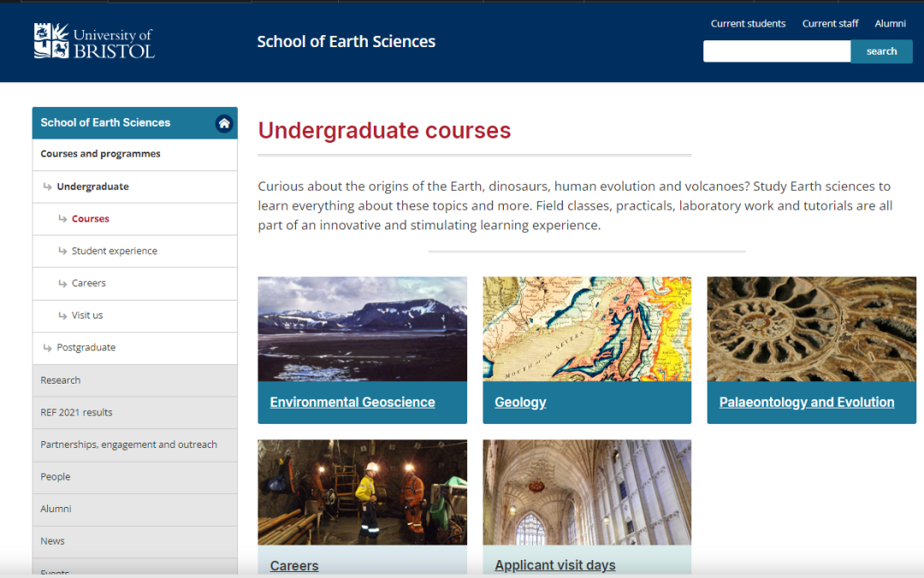
Task: Open the Careers card link
Action: (294, 566)
